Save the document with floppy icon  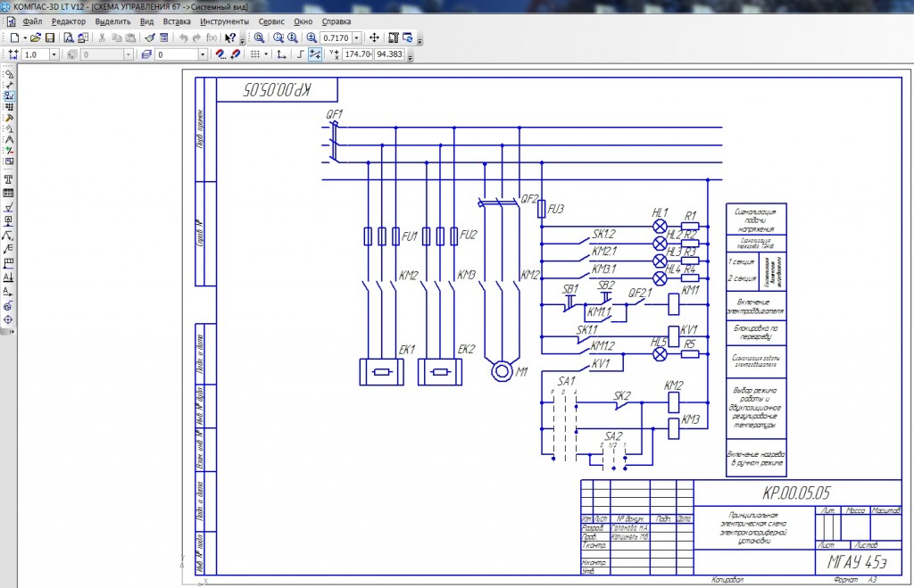click(50, 37)
